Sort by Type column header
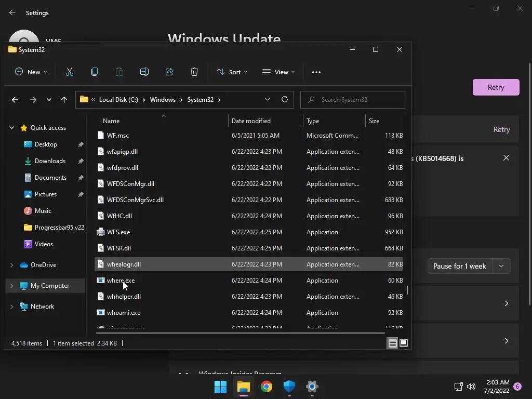The height and width of the screenshot is (399, 532). (x=312, y=121)
